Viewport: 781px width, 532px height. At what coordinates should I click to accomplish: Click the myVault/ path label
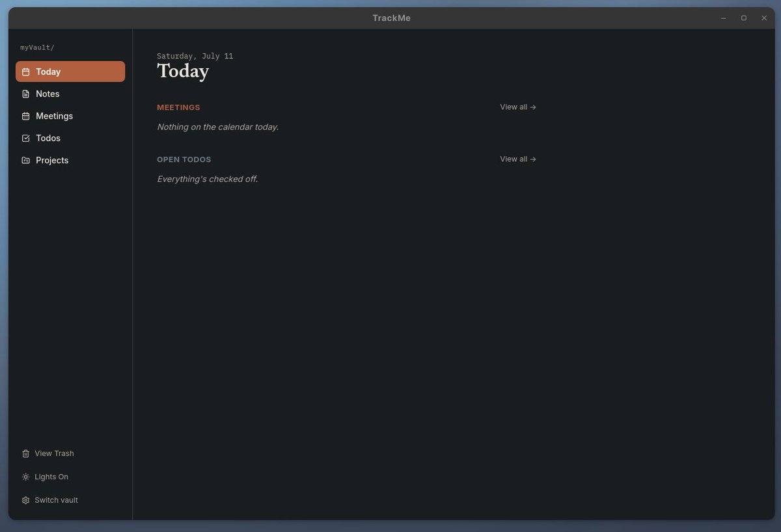click(37, 47)
